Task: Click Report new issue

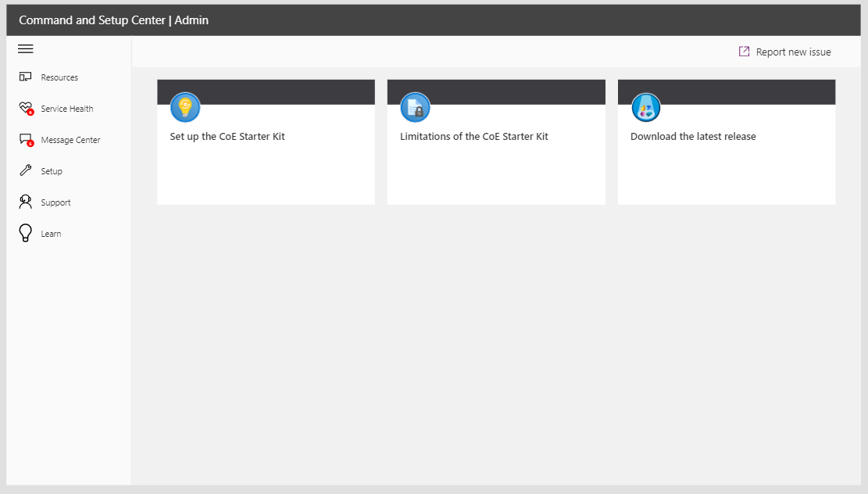Action: (792, 51)
